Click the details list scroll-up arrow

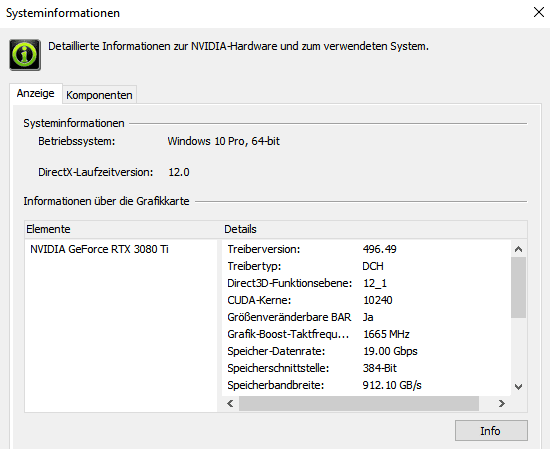pyautogui.click(x=518, y=249)
